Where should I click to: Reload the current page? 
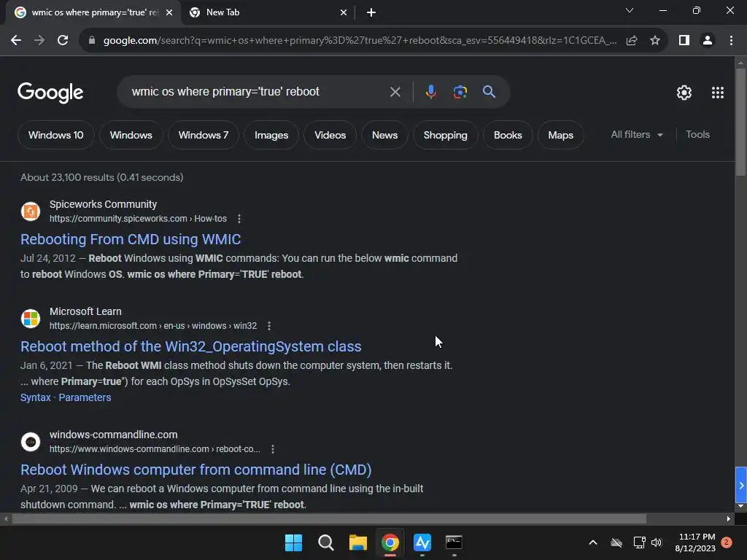point(63,41)
